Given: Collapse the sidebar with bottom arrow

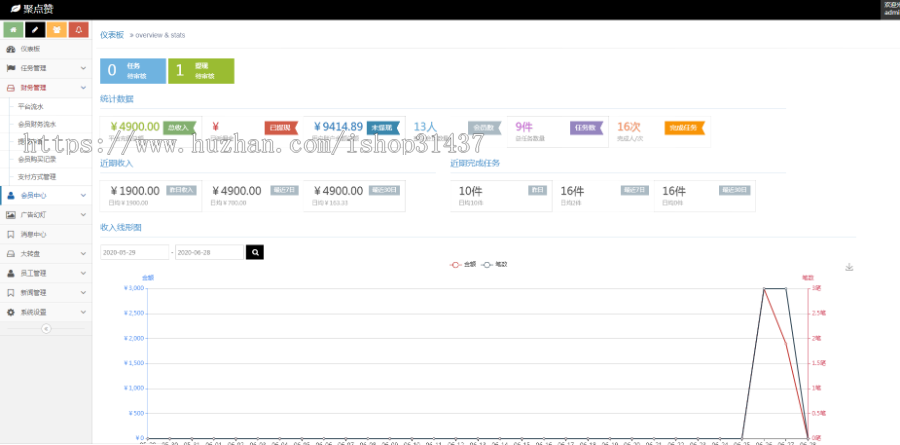Looking at the screenshot, I should [45, 330].
